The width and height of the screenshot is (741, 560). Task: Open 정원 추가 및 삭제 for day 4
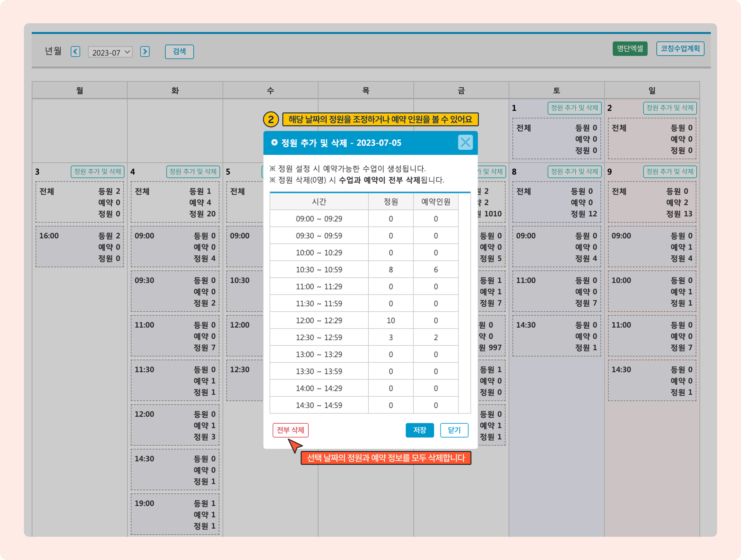[x=193, y=172]
